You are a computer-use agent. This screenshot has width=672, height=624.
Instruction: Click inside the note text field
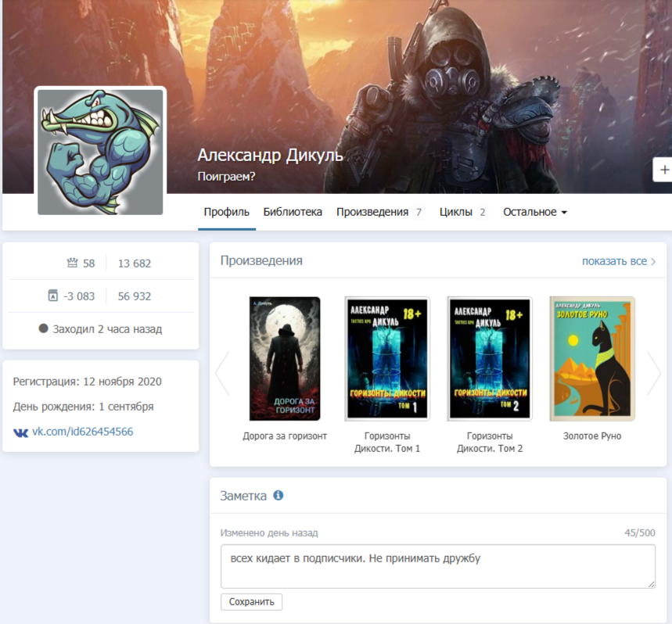(x=437, y=566)
